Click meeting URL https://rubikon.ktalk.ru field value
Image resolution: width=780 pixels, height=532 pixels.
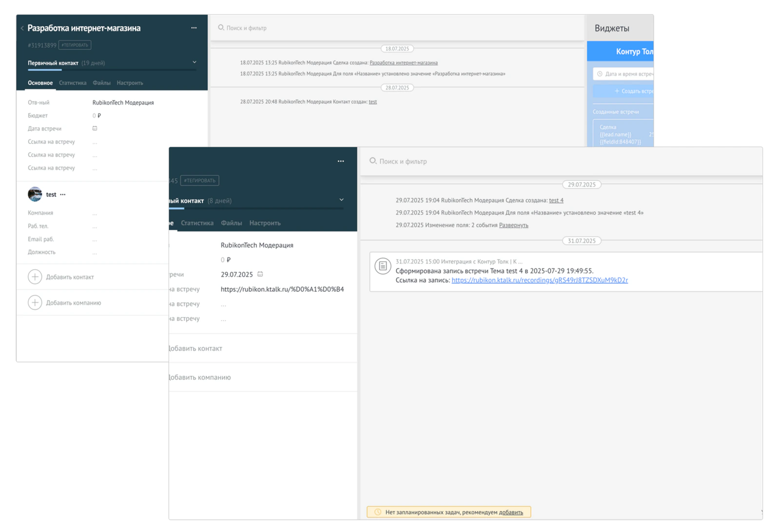point(282,289)
